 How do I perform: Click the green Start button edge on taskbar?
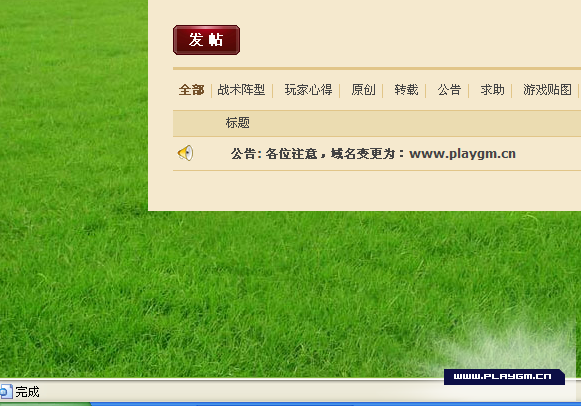pos(44,404)
